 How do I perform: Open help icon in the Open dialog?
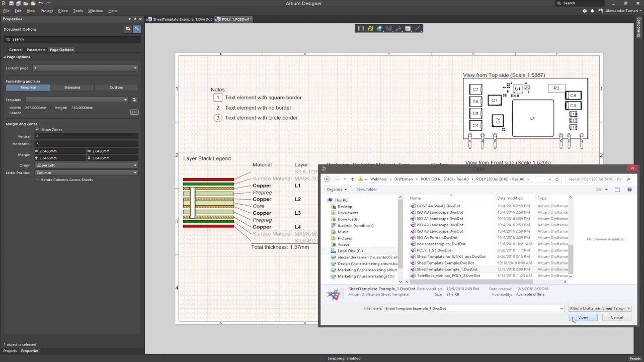(x=629, y=190)
